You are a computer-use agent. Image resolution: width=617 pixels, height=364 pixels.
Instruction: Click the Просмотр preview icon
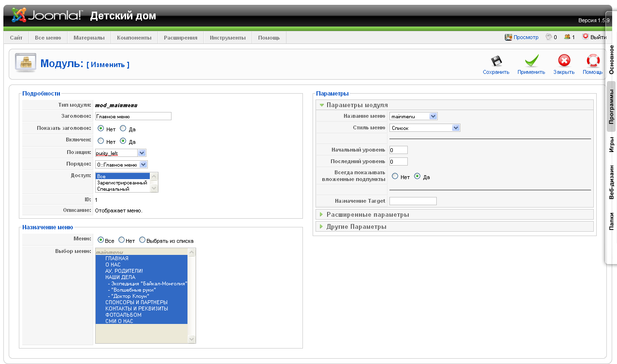[508, 37]
